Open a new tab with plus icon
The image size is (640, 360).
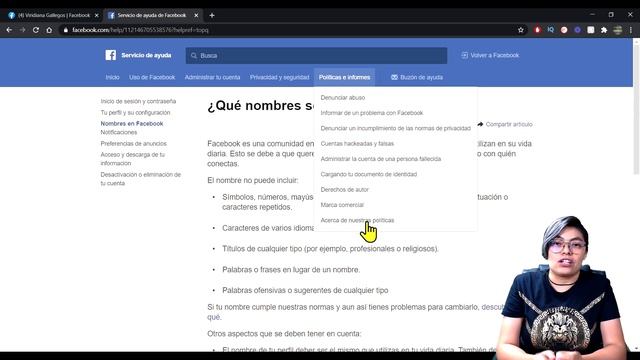click(212, 15)
